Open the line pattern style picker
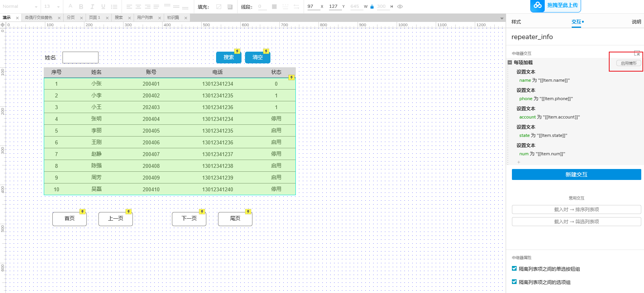Image resolution: width=644 pixels, height=293 pixels. pyautogui.click(x=285, y=7)
